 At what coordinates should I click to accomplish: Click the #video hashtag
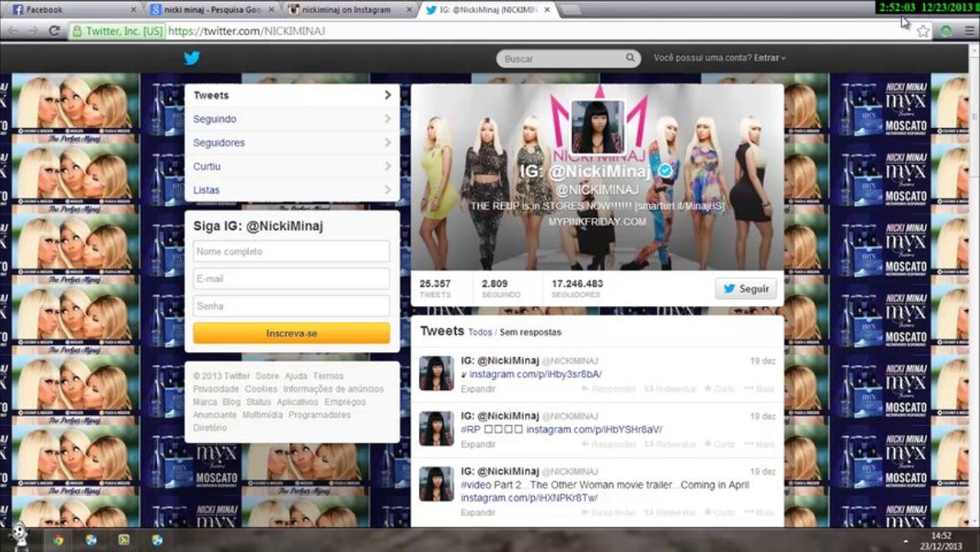(476, 485)
